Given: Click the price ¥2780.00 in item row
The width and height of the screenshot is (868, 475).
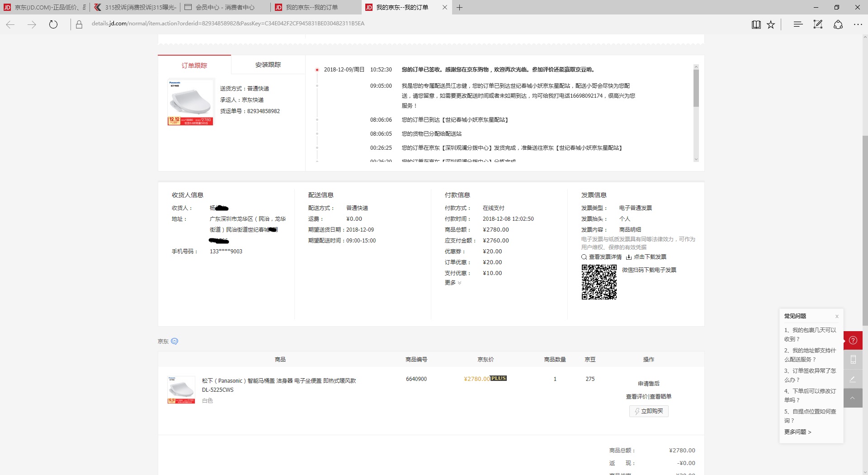Looking at the screenshot, I should point(477,379).
